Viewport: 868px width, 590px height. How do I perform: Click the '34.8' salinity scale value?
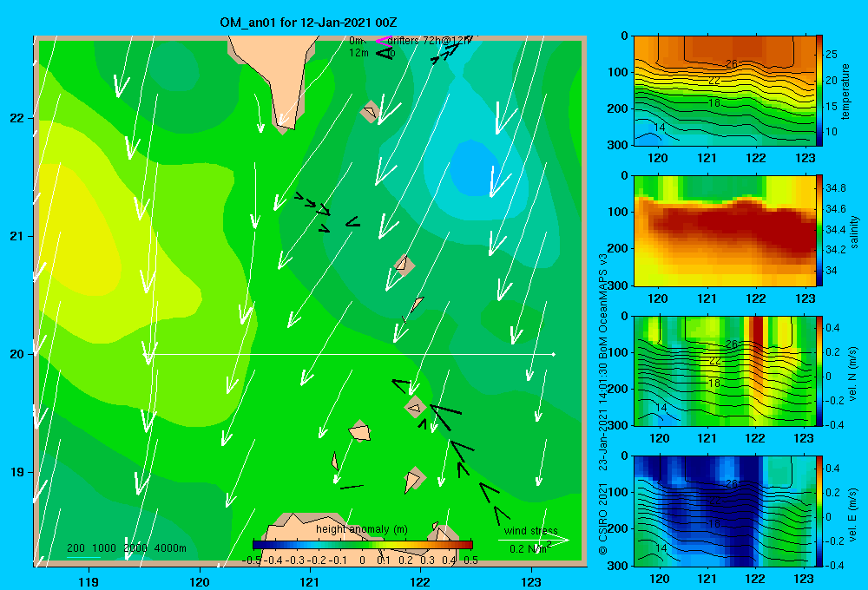pos(835,188)
